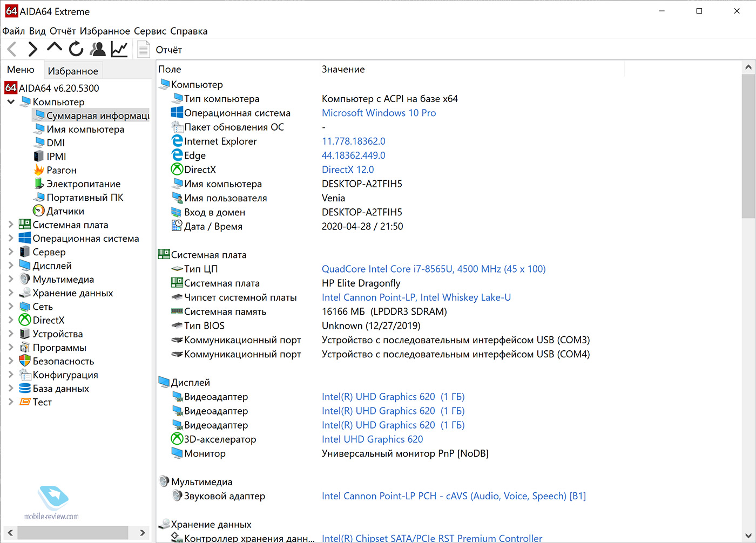
Task: Click the graph chart toolbar icon
Action: tap(119, 49)
